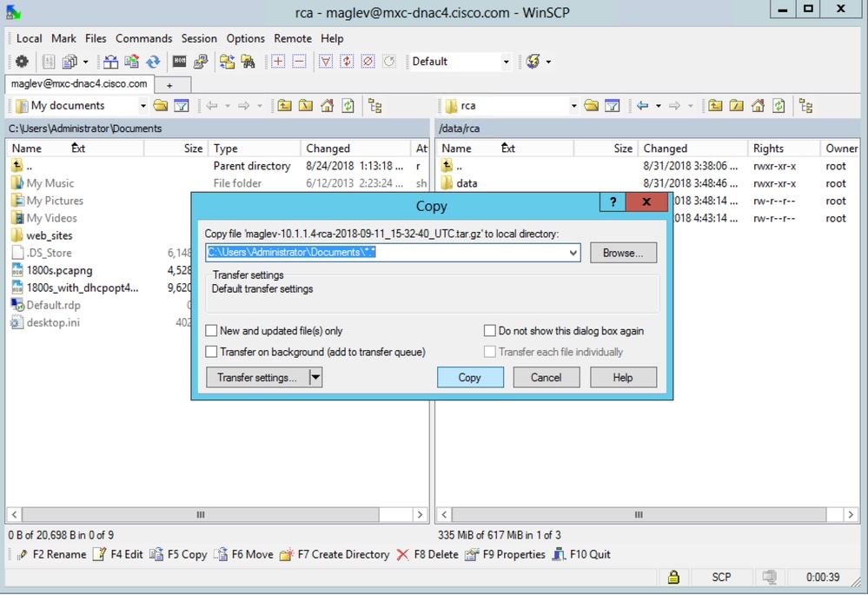
Task: Expand the local directory path dropdown in Copy dialog
Action: (573, 253)
